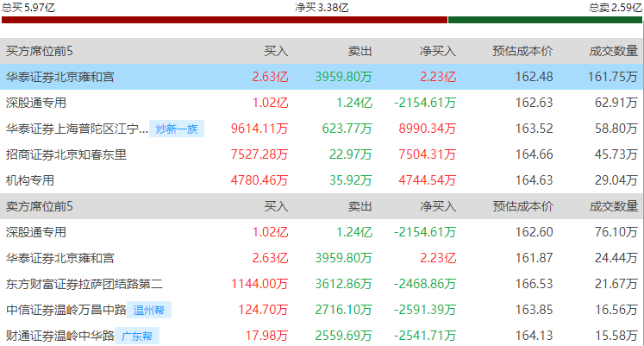Click net buy value 7504.31万
Screen dimensions: 644x346
[x=427, y=154]
